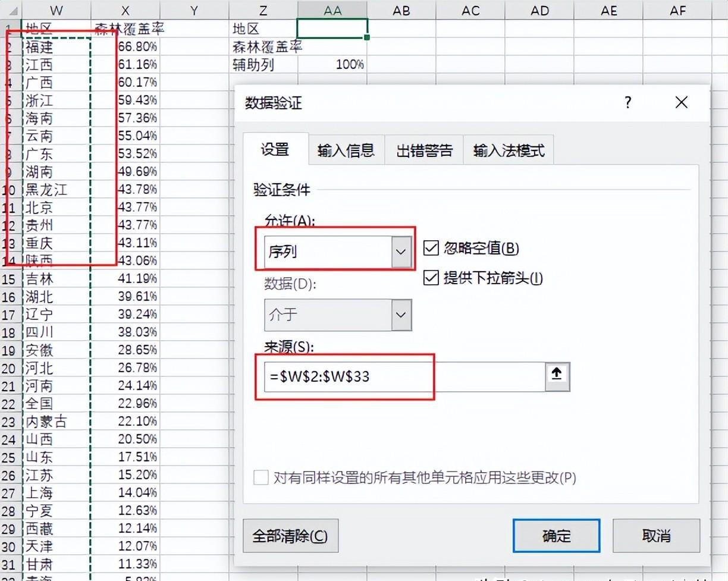Click the cell 甘肃

coord(57,564)
